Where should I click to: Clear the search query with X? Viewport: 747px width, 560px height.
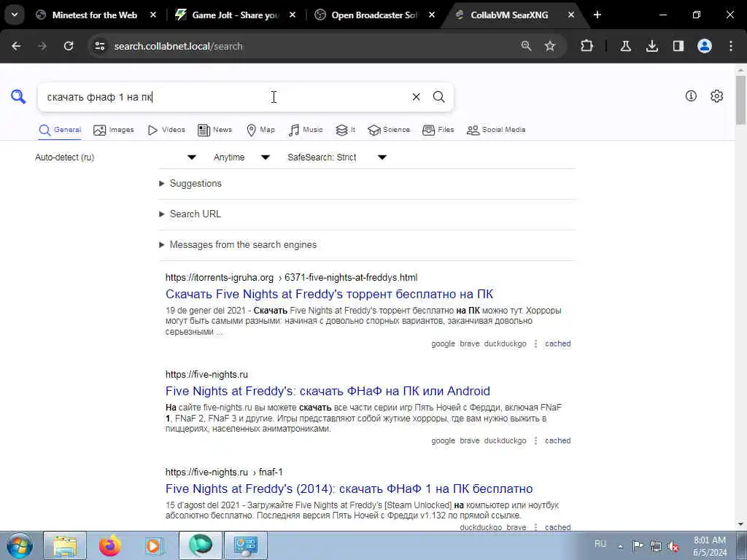click(416, 97)
